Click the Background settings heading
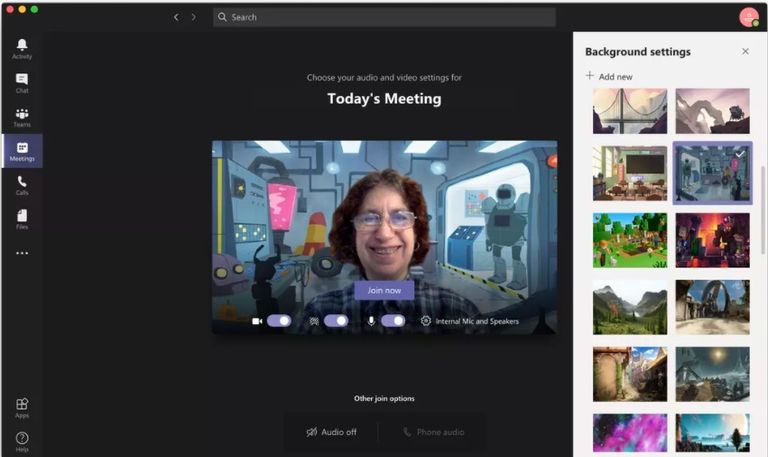This screenshot has width=768, height=457. click(x=638, y=52)
